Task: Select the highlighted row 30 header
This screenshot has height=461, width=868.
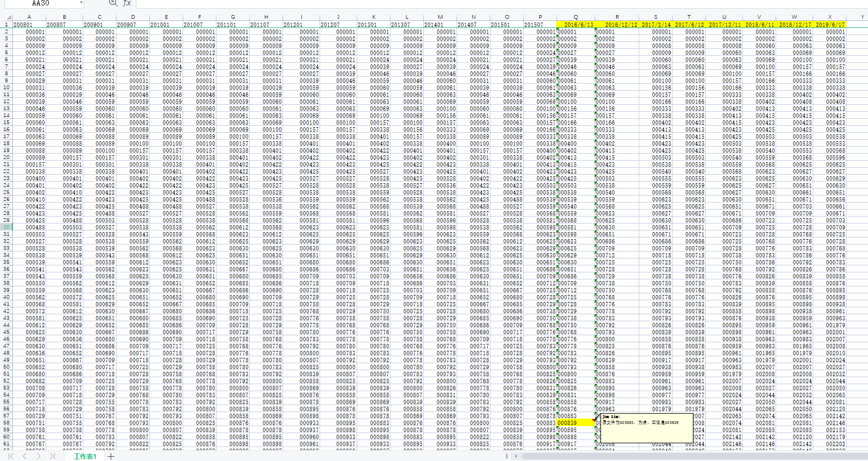Action: (6, 227)
